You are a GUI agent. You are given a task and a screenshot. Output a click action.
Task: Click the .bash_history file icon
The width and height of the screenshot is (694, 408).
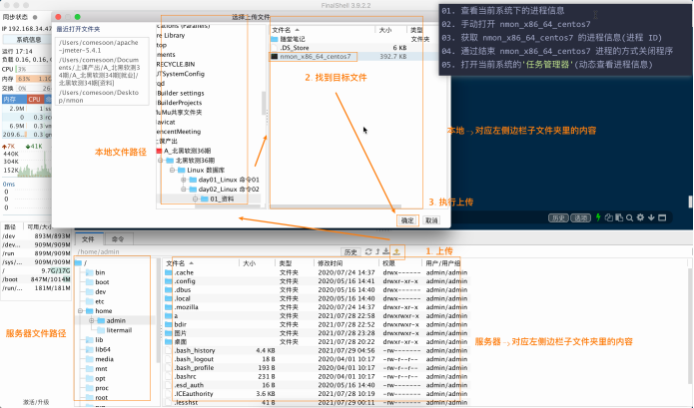click(x=169, y=350)
